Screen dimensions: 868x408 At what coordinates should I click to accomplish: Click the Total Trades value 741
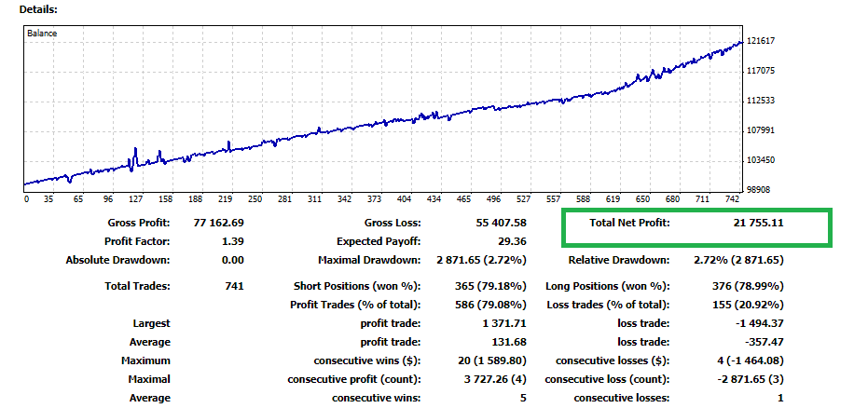click(x=235, y=286)
